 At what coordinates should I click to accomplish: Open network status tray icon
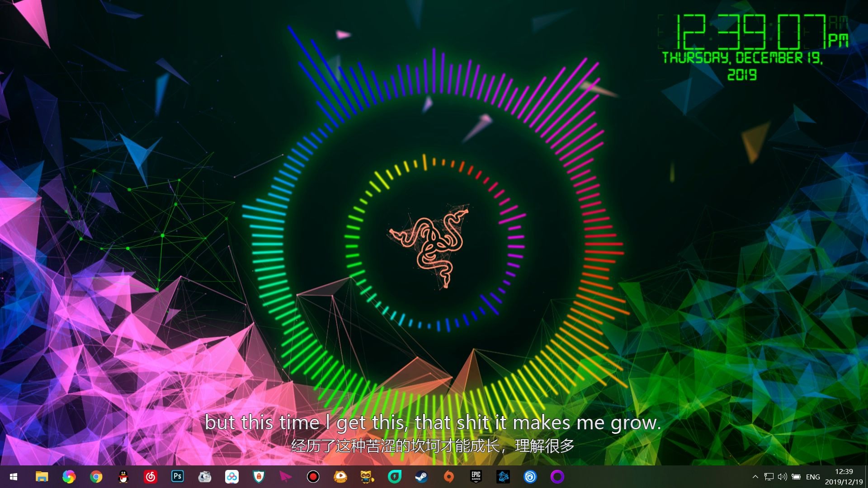(x=769, y=477)
